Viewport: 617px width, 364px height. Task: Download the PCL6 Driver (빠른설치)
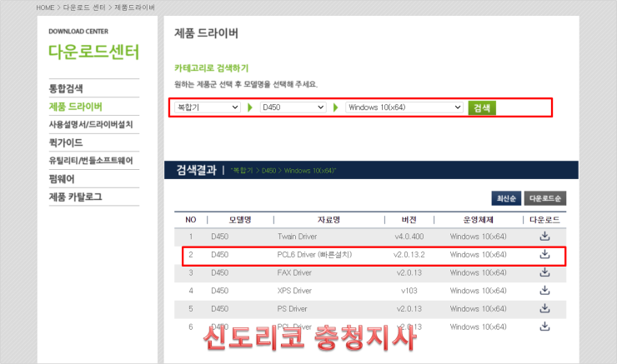544,254
